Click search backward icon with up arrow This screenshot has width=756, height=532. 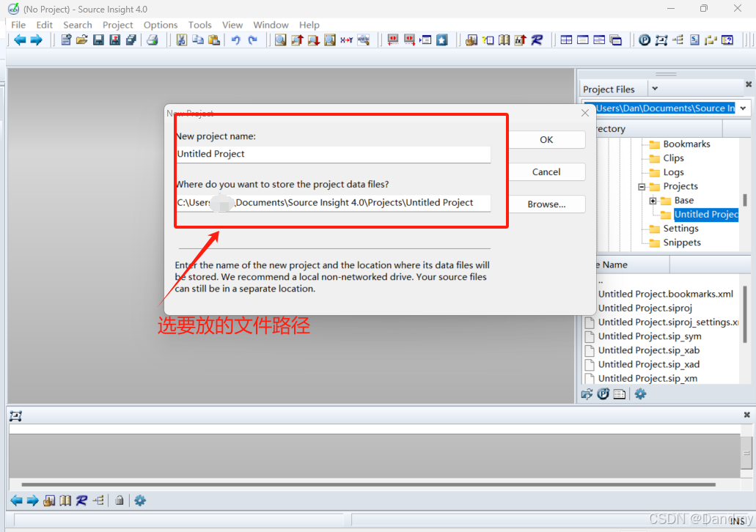coord(297,40)
